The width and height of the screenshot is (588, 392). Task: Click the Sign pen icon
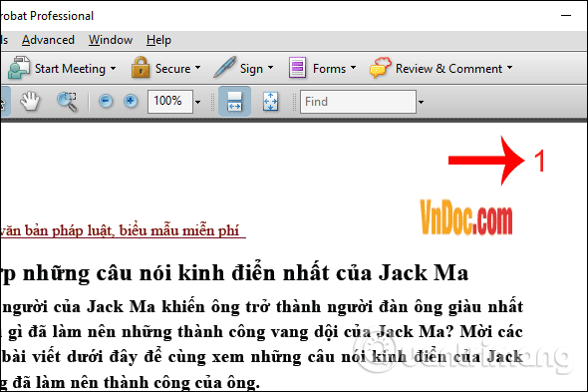(x=224, y=67)
